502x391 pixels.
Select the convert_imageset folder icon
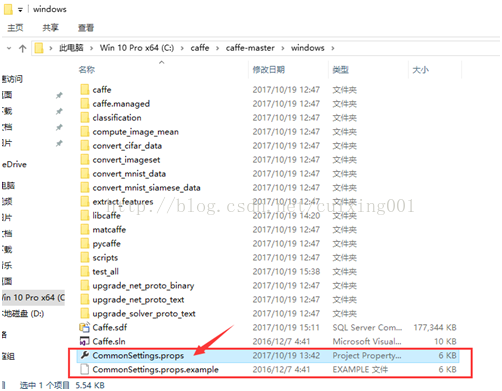pos(85,159)
